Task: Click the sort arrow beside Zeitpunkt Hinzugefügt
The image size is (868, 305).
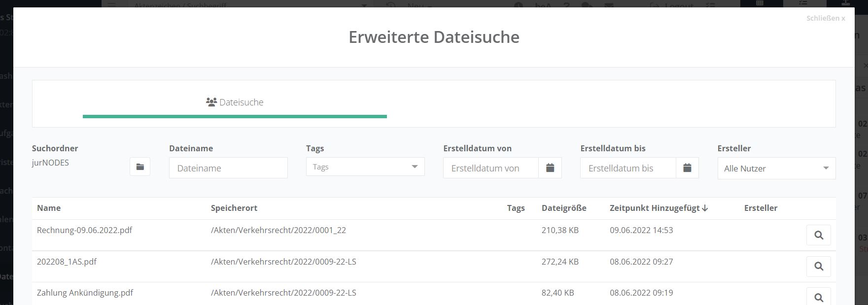Action: (705, 208)
